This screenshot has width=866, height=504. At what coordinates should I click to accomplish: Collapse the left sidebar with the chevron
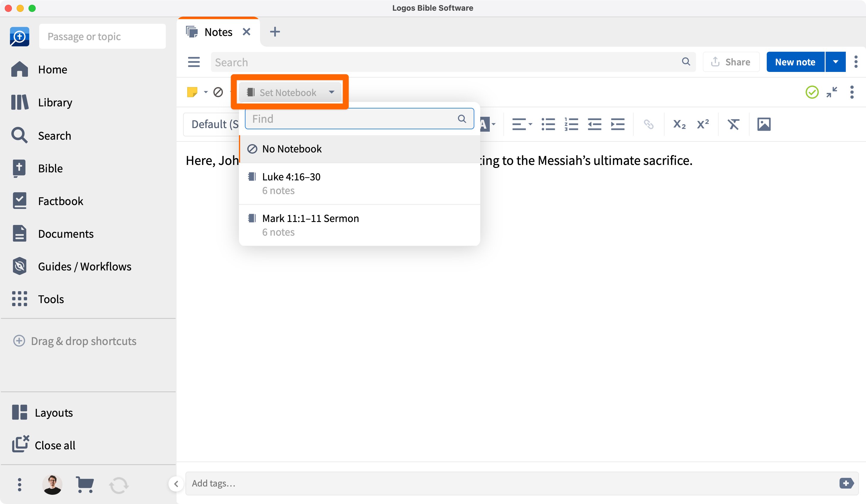176,484
